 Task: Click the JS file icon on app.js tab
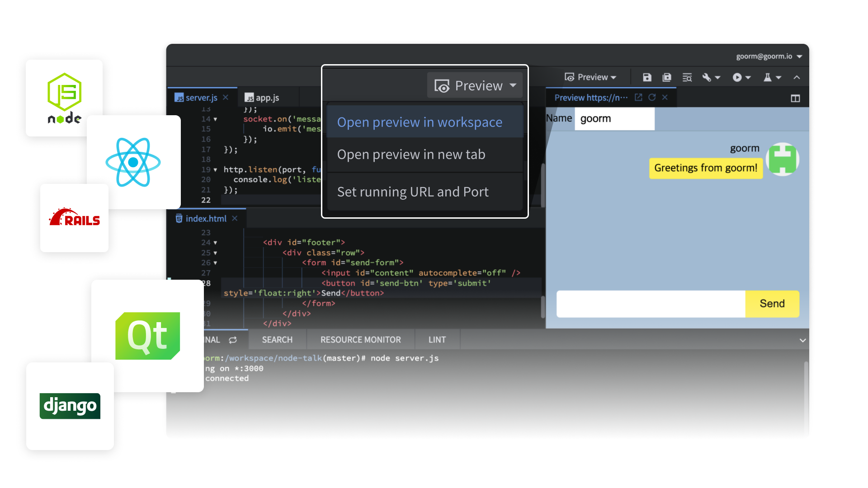tap(249, 98)
